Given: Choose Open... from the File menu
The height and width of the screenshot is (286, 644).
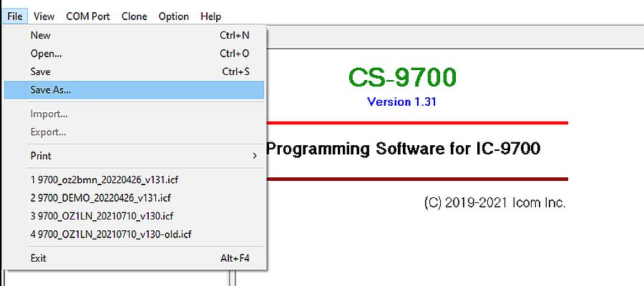Looking at the screenshot, I should 134,54.
